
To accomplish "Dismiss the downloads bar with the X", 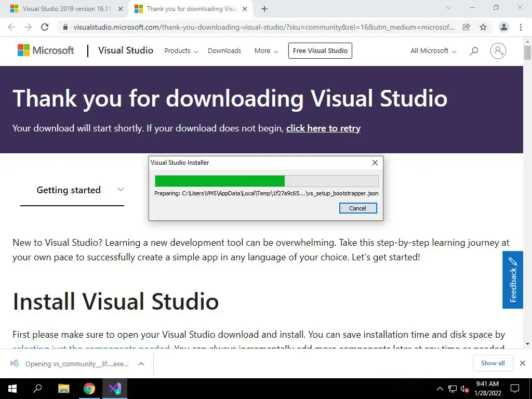I will 523,363.
